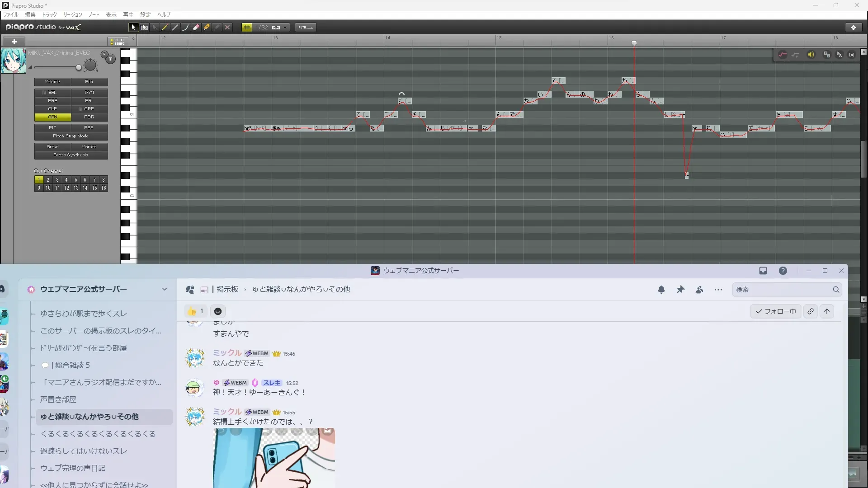
Task: Toggle METER TEMPO track display
Action: coord(118,42)
